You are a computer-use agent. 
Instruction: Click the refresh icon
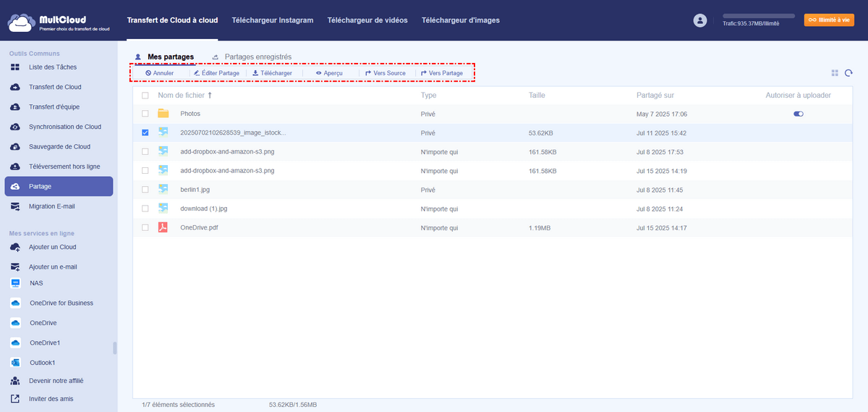849,73
